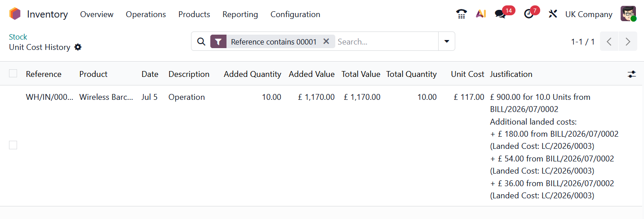The width and height of the screenshot is (644, 219).
Task: Go back to the Stock breadcrumb
Action: coord(18,37)
